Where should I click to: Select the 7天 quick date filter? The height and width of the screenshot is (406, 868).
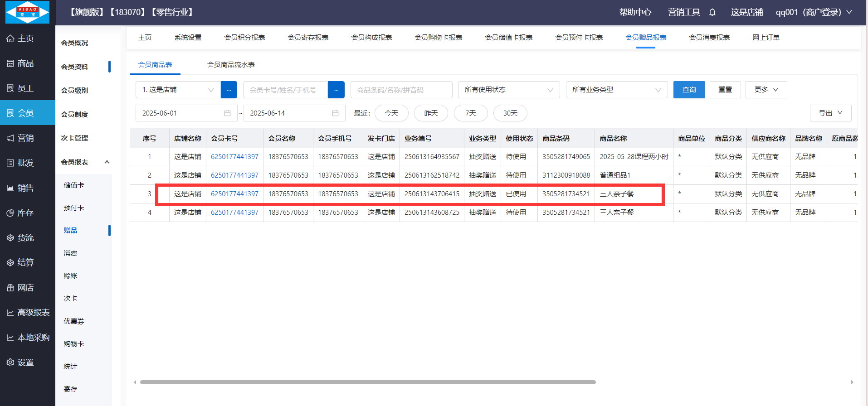point(470,113)
